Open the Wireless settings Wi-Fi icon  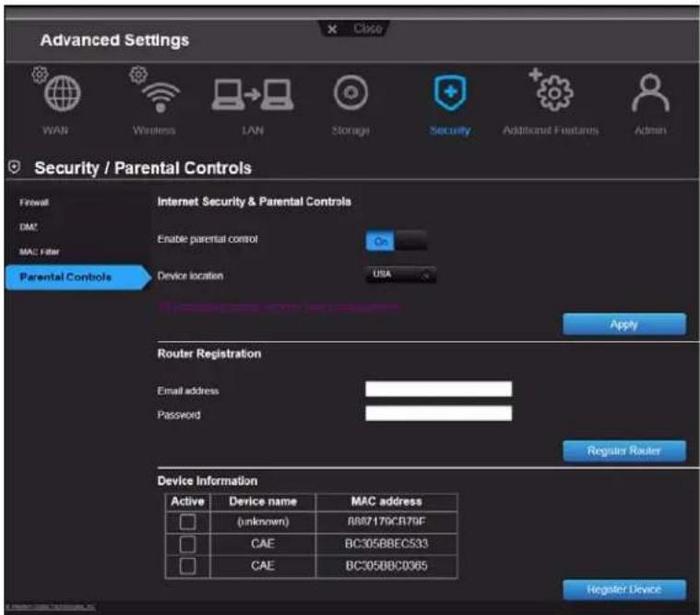click(x=160, y=97)
